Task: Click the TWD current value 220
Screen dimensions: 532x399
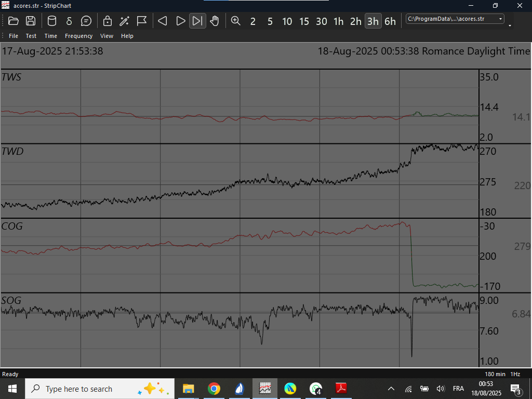Action: 523,185
